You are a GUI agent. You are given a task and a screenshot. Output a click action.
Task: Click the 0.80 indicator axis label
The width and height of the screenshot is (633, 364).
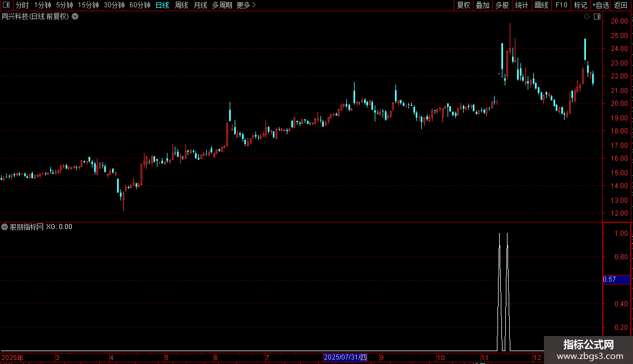[621, 256]
